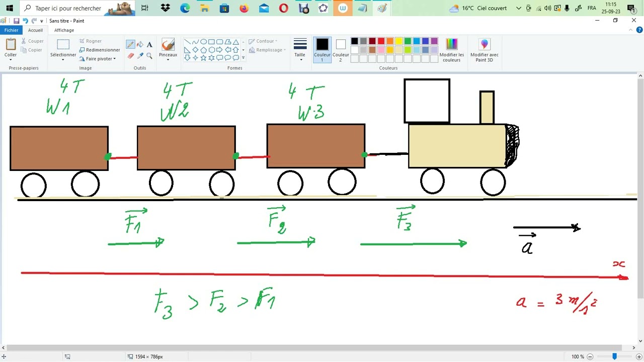Click the vertical scrollbar down arrow
The image size is (644, 362).
coord(640,341)
